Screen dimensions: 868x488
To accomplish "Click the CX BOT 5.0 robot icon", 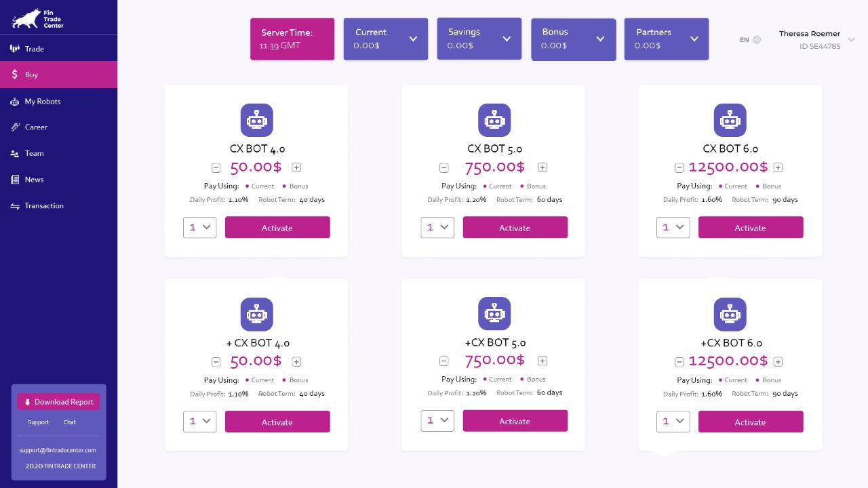I will (494, 120).
